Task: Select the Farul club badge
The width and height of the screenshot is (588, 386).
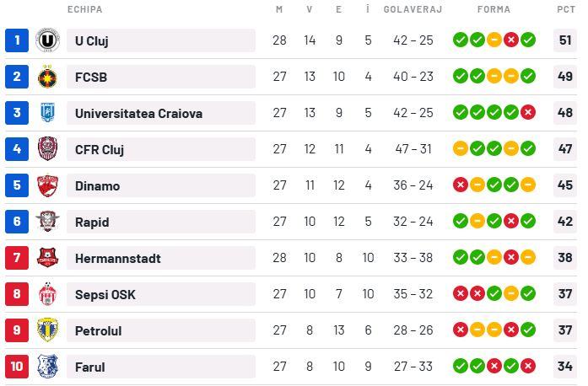Action: 48,367
